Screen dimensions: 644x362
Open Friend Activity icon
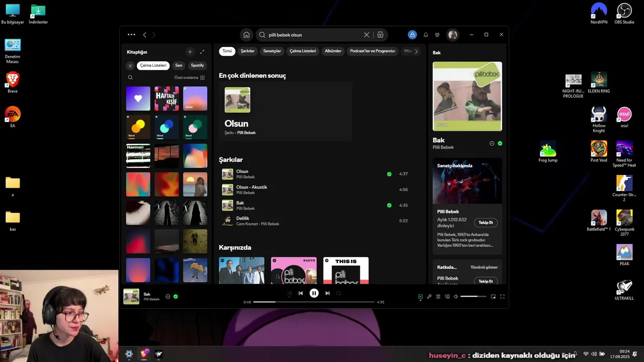(x=437, y=35)
